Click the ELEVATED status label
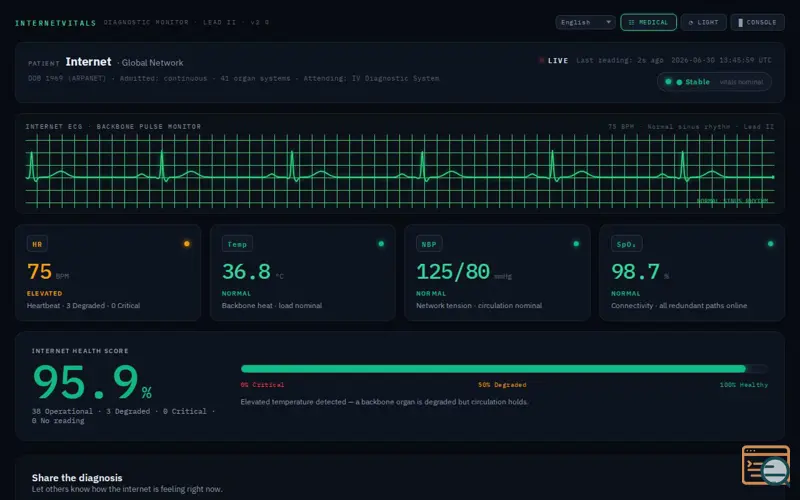 point(44,293)
